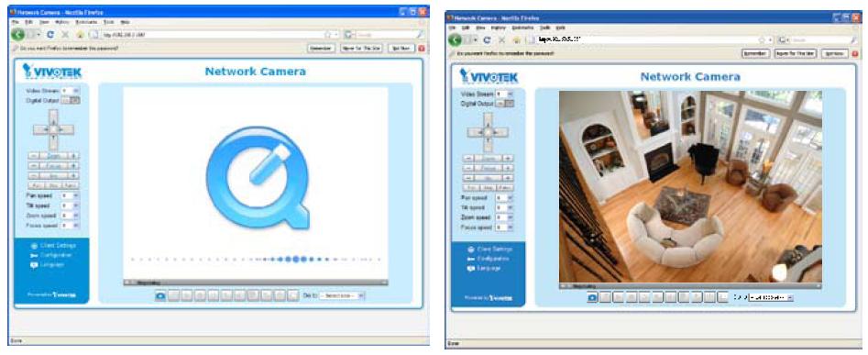Go Home in QuickTime-logo Firefox window
Screen dimensions: 868x355
tap(81, 34)
